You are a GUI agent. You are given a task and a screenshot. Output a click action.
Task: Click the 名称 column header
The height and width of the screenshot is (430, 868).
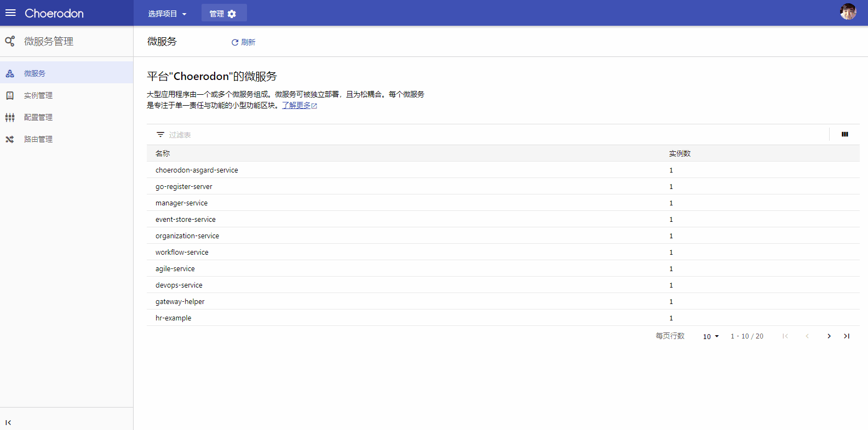pyautogui.click(x=163, y=153)
